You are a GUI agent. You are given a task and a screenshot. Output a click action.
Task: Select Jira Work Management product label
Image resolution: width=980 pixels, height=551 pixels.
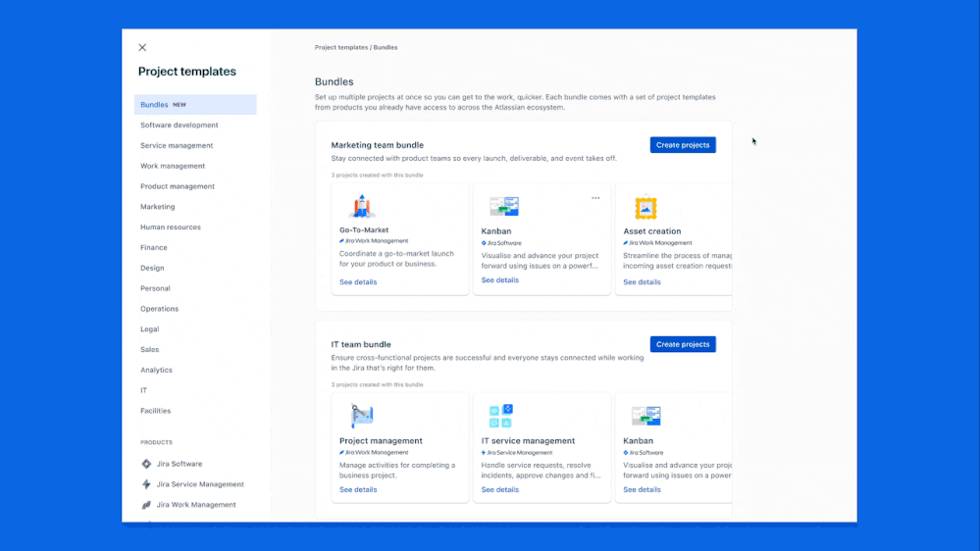coord(196,505)
